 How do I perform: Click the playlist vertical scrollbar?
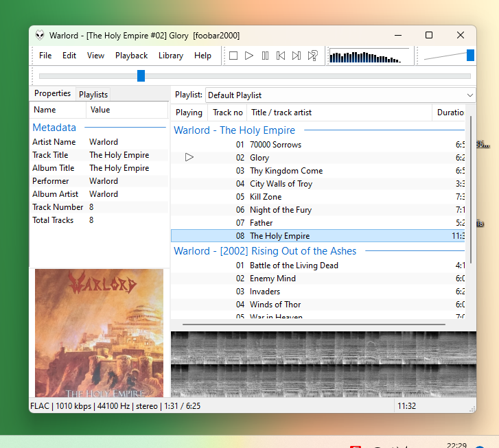pyautogui.click(x=471, y=189)
